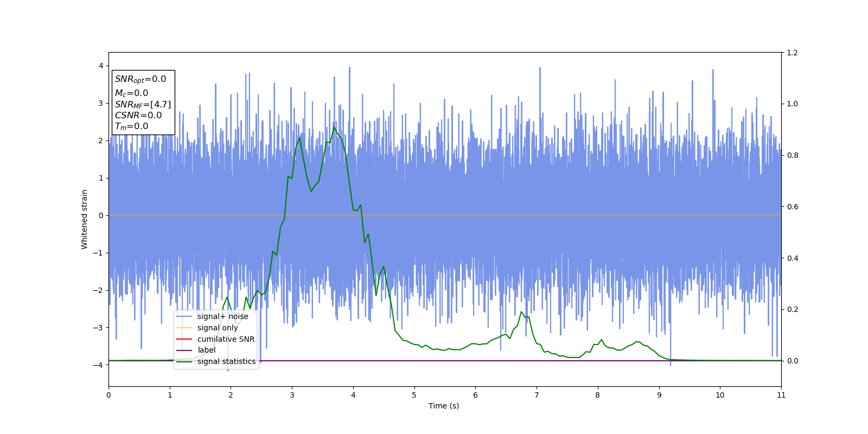Viewport: 868px width, 434px height.
Task: Click the SNR_MF=[4.7] annotation text
Action: point(143,105)
